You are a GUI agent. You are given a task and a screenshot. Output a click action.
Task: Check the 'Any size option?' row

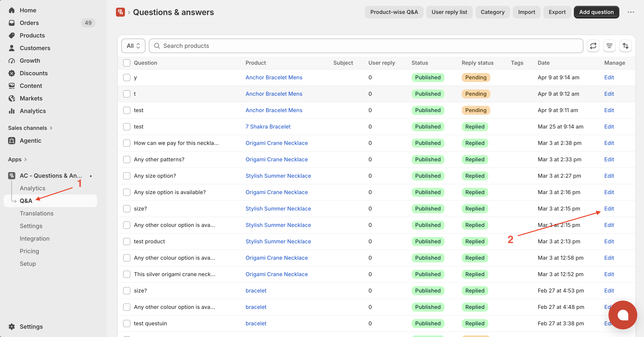[x=127, y=176]
